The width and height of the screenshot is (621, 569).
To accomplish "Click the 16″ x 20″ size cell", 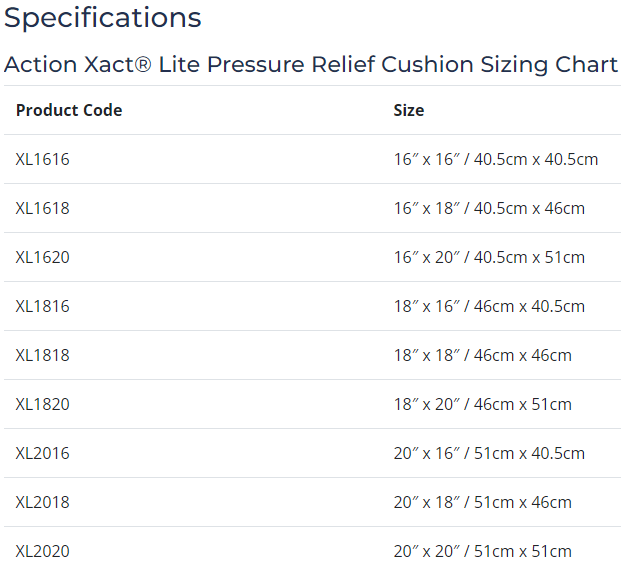I will coord(489,257).
